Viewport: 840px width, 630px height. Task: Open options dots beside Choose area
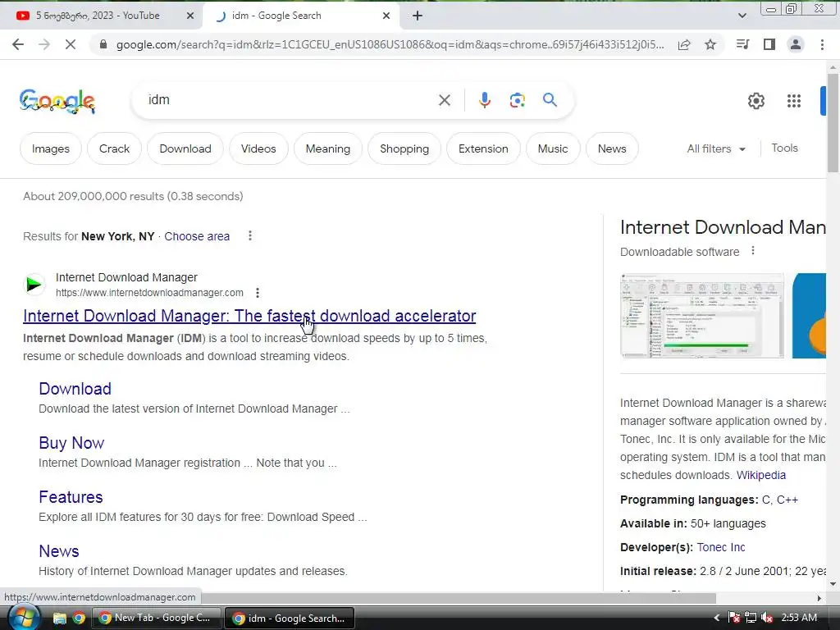coord(249,235)
